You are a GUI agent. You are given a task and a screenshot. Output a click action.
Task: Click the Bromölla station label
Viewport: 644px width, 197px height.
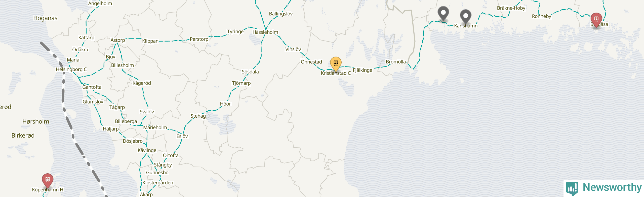coord(396,62)
